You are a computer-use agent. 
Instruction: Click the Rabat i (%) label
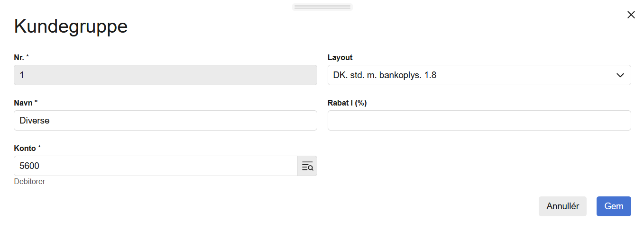coord(347,103)
